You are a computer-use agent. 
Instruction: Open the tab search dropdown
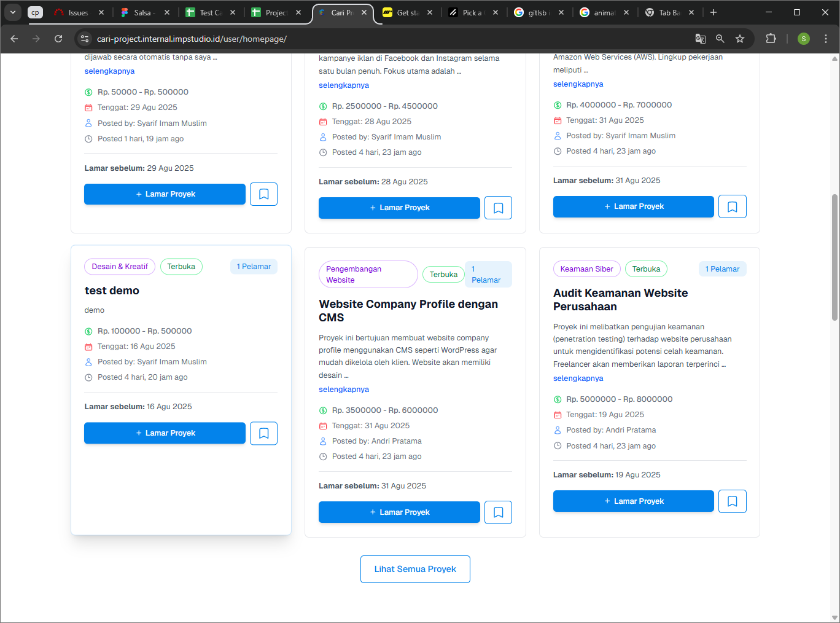(13, 12)
